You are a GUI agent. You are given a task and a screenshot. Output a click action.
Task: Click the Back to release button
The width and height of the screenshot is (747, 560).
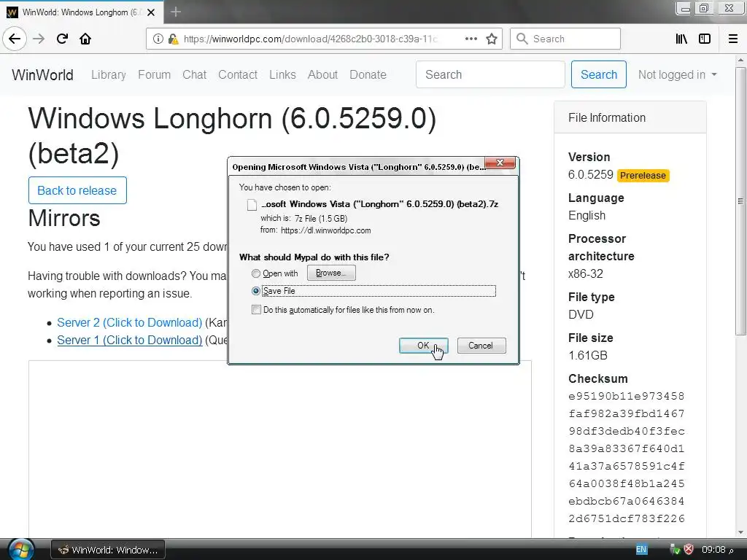tap(77, 190)
